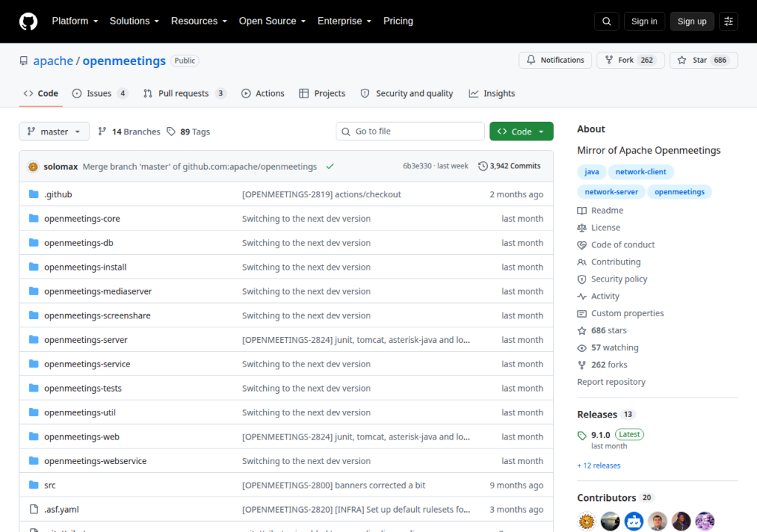
Task: Open the openmeetings topic tag
Action: [x=679, y=192]
